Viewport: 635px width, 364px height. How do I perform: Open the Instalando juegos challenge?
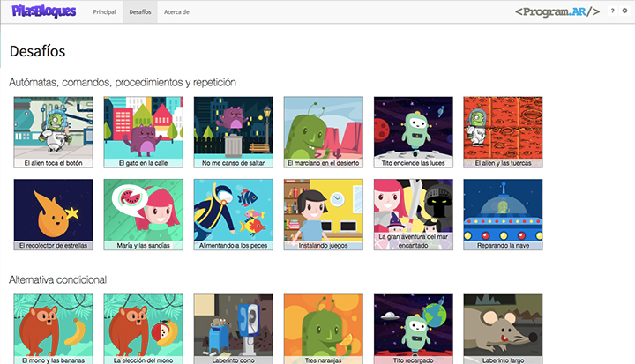pyautogui.click(x=323, y=214)
